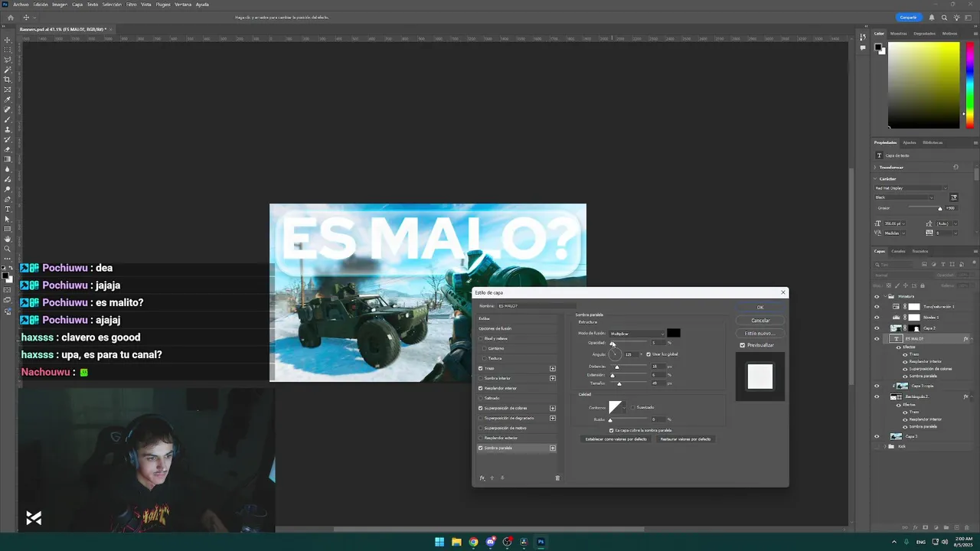Select the Pen tool

[x=8, y=199]
